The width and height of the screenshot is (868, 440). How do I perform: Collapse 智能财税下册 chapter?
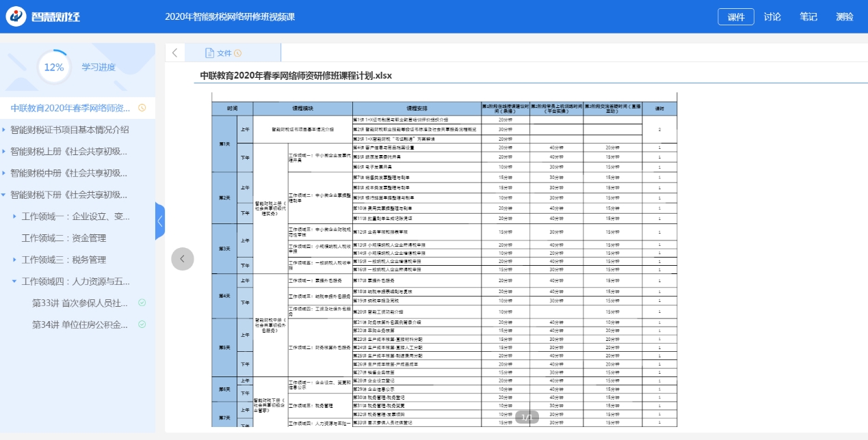[x=4, y=195]
